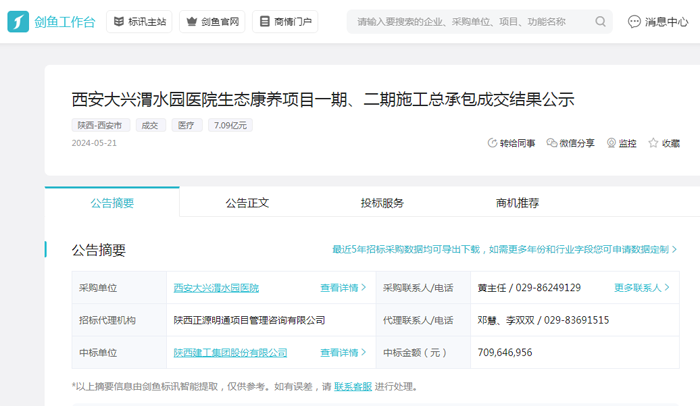Switch to the 公告正文 tab
The width and height of the screenshot is (700, 406).
pos(247,202)
